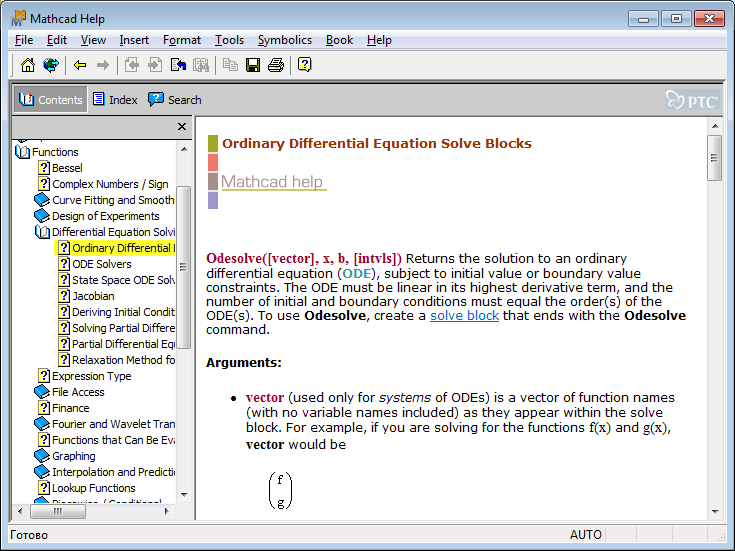Image resolution: width=735 pixels, height=551 pixels.
Task: Click the previous section page icon
Action: point(132,65)
